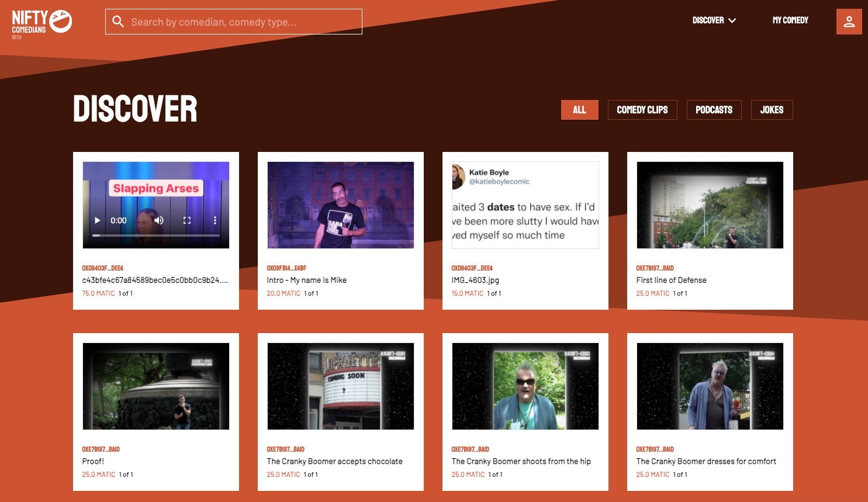Filter by Jokes

pyautogui.click(x=772, y=110)
